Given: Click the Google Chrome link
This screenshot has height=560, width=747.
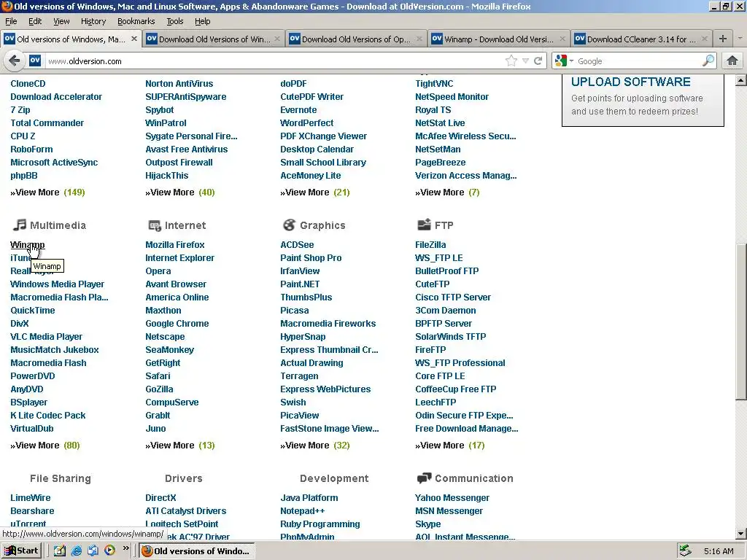Looking at the screenshot, I should [x=177, y=323].
